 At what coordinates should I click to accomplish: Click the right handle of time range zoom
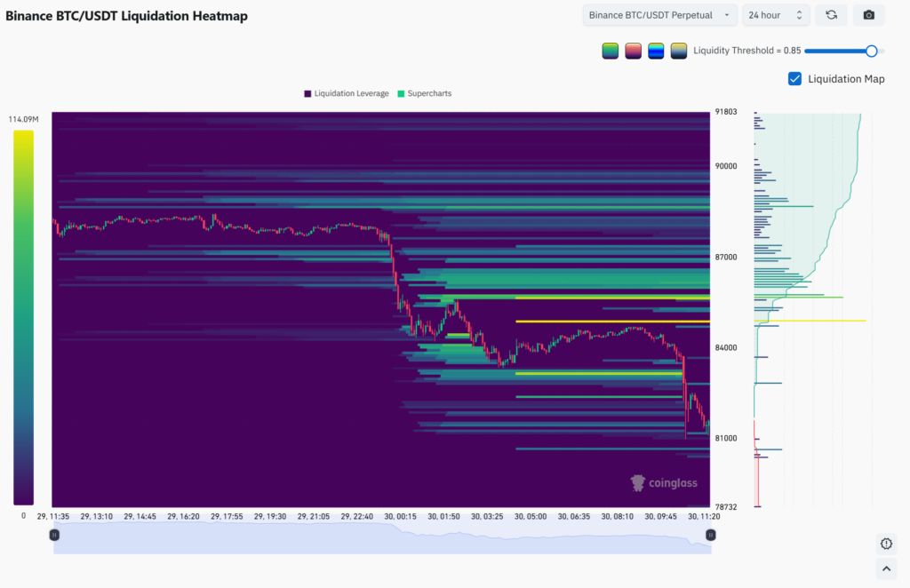(710, 535)
